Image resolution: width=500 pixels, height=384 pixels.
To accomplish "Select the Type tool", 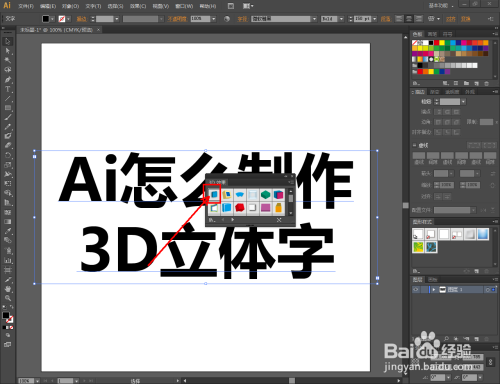I will 8,89.
